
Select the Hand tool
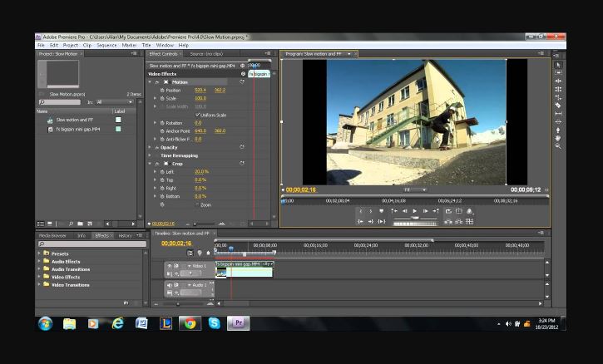[x=558, y=138]
